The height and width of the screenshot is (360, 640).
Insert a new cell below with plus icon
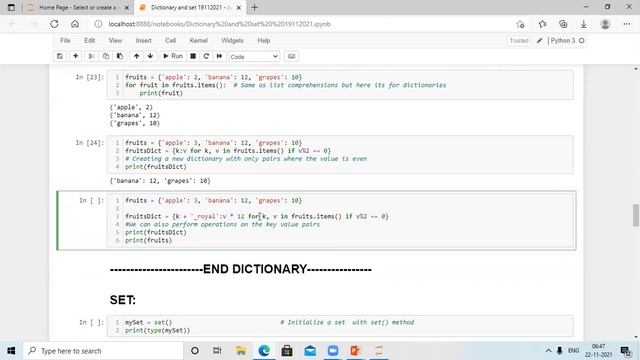point(76,56)
